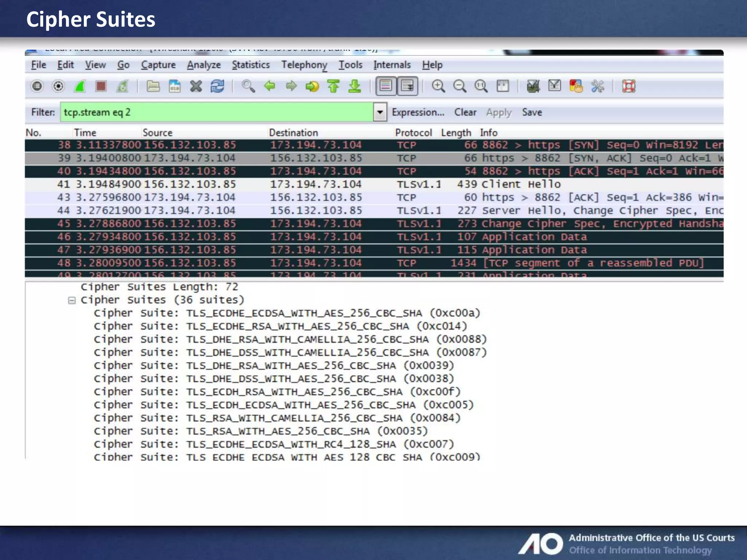Click the Expression... button

[418, 112]
